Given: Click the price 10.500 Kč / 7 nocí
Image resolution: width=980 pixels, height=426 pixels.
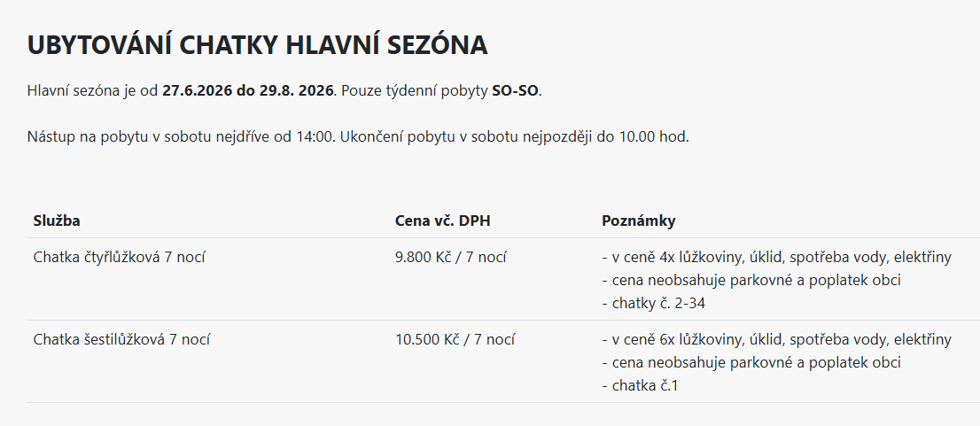Looking at the screenshot, I should (x=455, y=339).
